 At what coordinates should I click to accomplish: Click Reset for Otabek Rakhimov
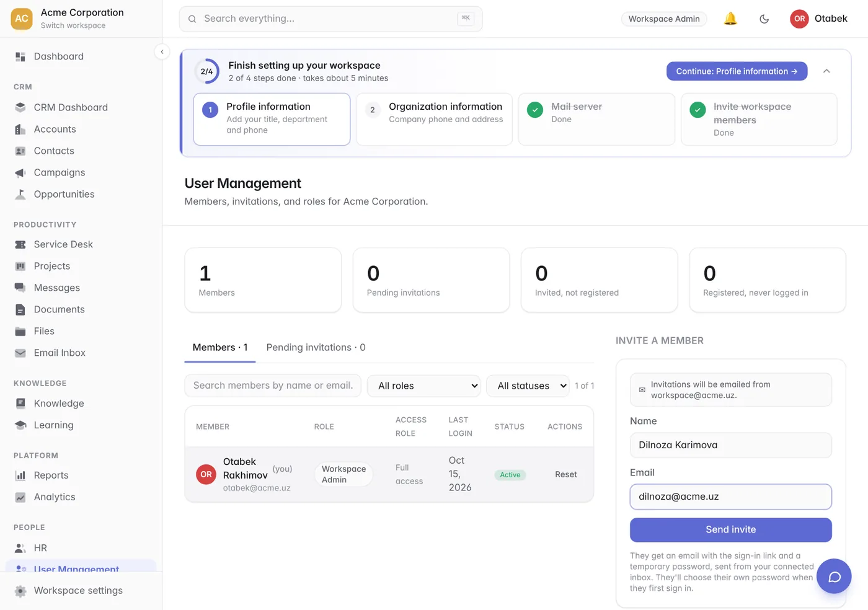tap(565, 474)
